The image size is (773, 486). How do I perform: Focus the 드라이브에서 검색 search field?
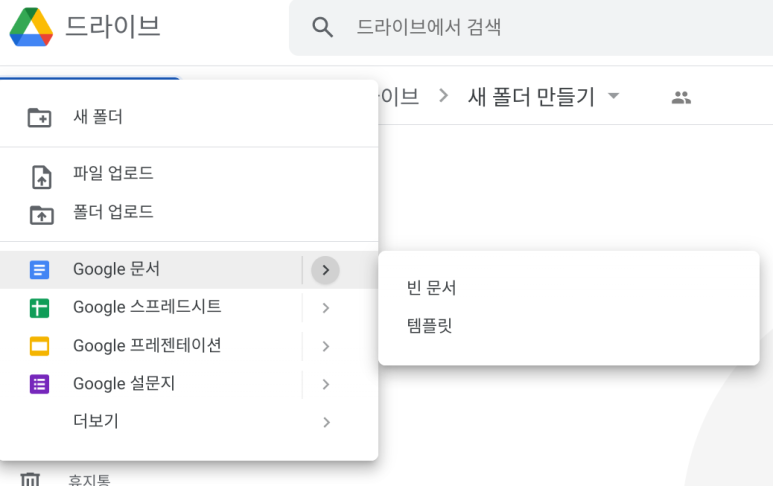click(x=530, y=28)
